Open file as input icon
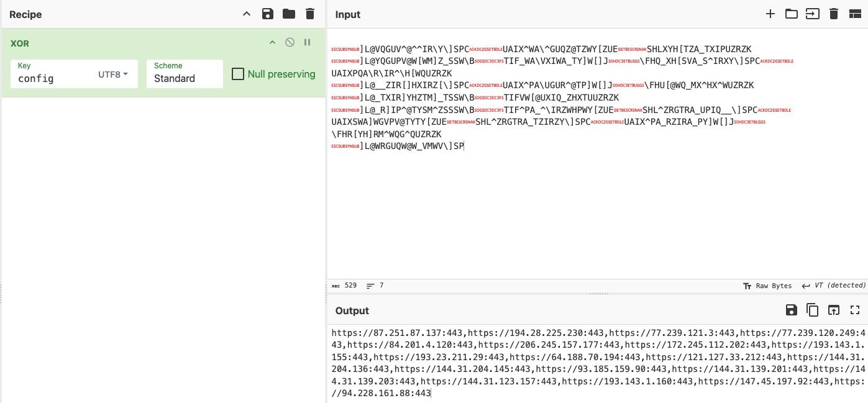 pos(812,14)
